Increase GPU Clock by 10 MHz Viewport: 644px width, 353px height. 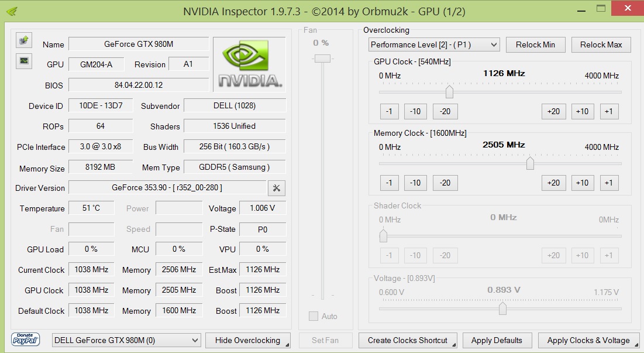(583, 111)
